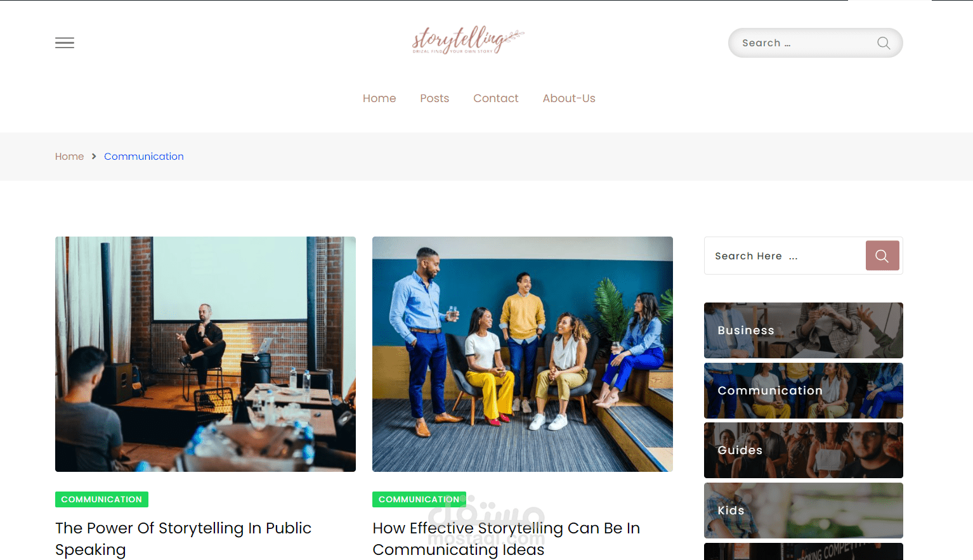Click the pink sidebar search button
Screen dimensions: 973x560
[882, 256]
